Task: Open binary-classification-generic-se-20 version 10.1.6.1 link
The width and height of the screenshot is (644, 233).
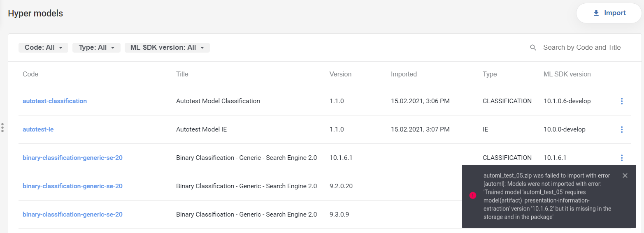Action: click(x=72, y=158)
